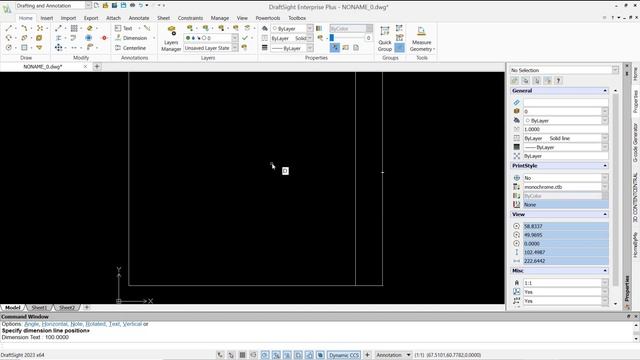Click the Quick Group tool
The image size is (640, 360).
[384, 39]
